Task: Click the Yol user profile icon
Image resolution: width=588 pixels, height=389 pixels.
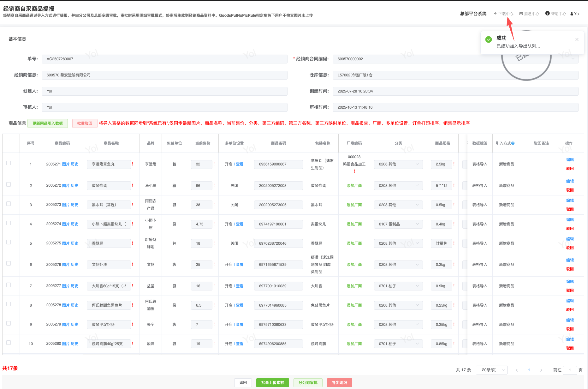Action: click(x=572, y=14)
